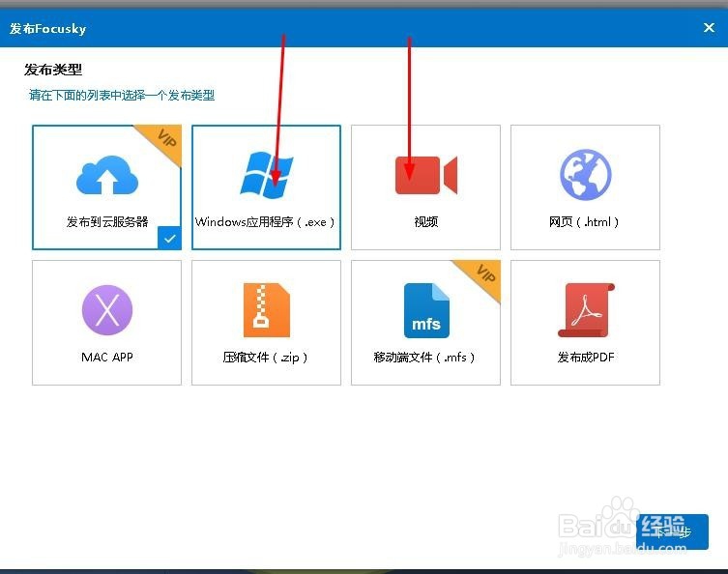Pick the 网页 (.html) option label
The image size is (728, 574).
pyautogui.click(x=585, y=221)
